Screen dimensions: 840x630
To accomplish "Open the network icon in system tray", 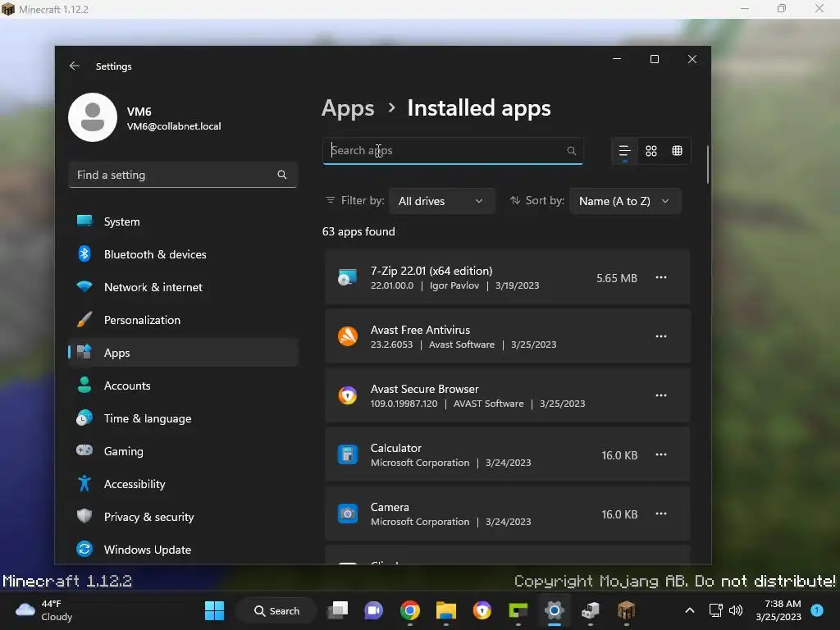I will pos(715,610).
